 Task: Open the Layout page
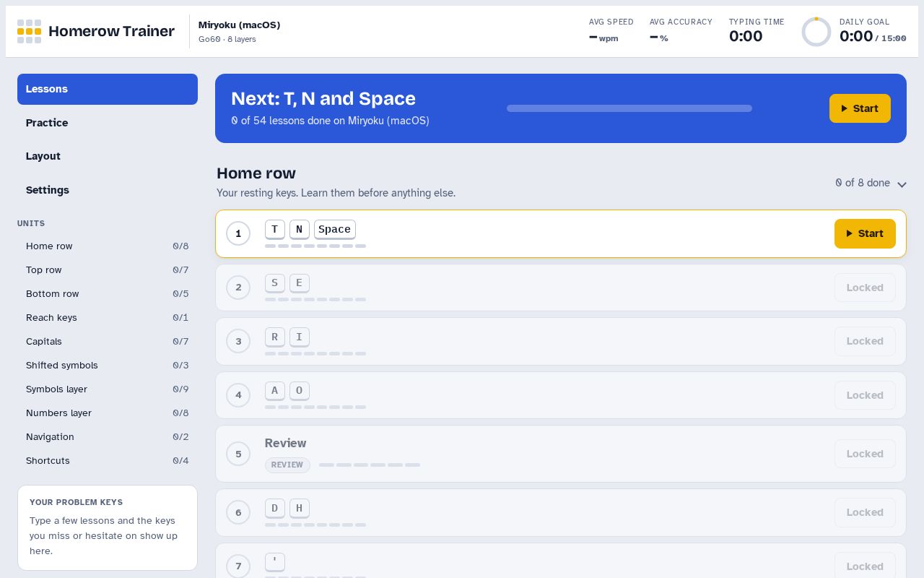pos(108,156)
